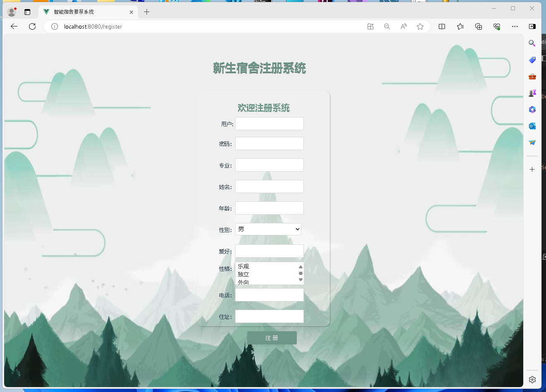Click the down arrow on the 性格 scrollbar

coord(300,280)
